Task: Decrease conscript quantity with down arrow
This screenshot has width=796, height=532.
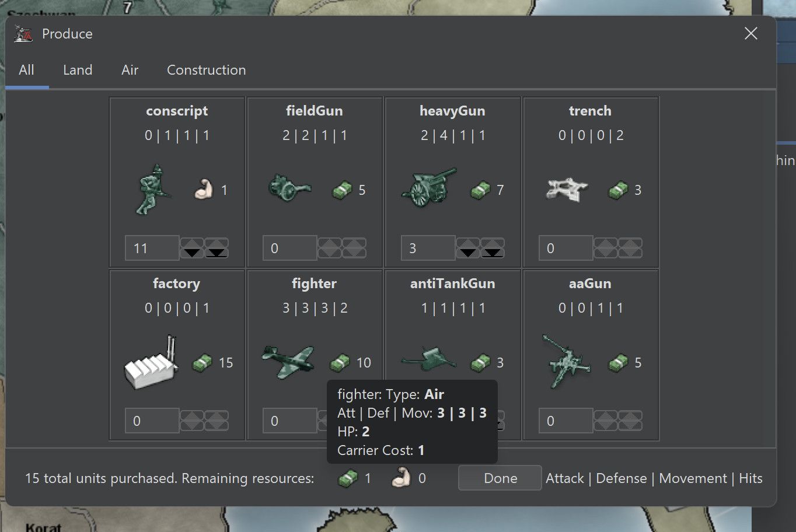Action: click(192, 253)
